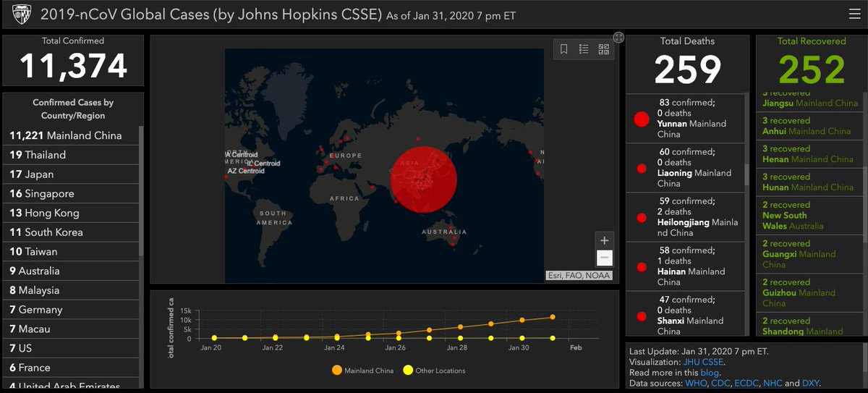
Task: Click the Johns Hopkins shield logo
Action: tap(22, 14)
